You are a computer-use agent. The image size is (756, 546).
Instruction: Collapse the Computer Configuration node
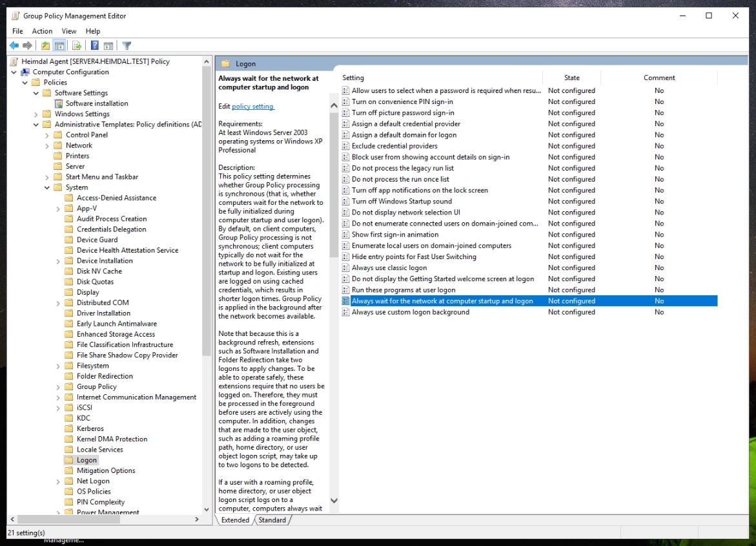tap(14, 72)
